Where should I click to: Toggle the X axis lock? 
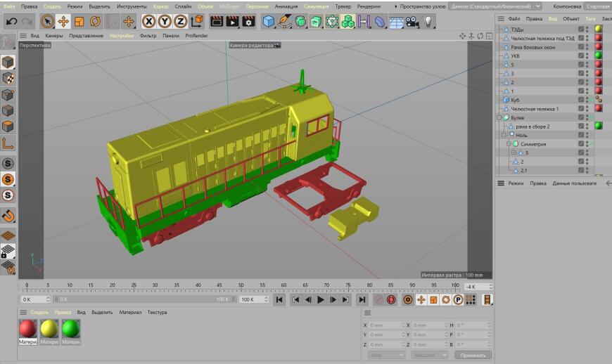point(149,22)
